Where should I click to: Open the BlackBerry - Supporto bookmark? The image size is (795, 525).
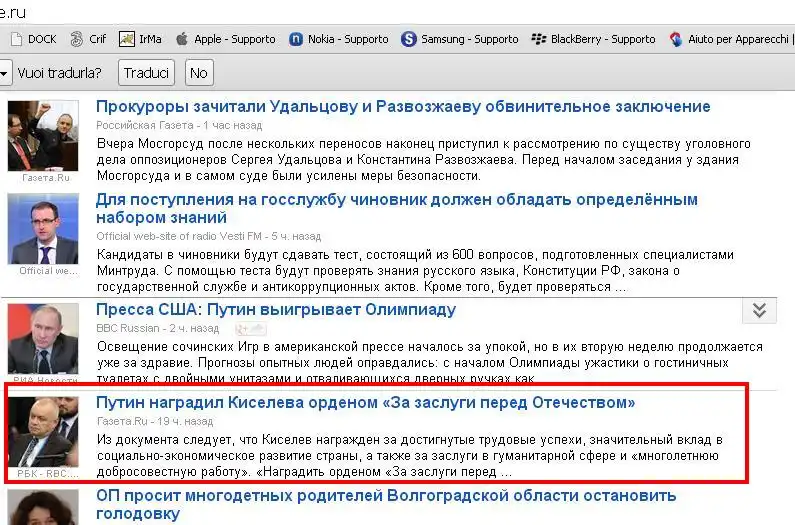click(x=595, y=39)
